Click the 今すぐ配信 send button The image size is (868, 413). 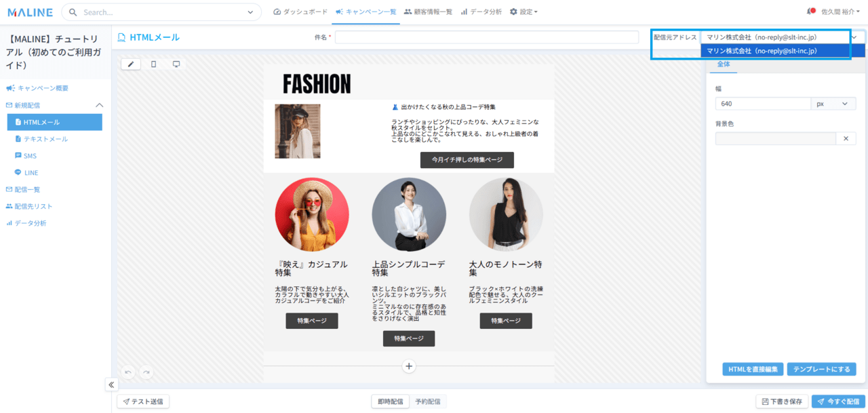point(838,401)
